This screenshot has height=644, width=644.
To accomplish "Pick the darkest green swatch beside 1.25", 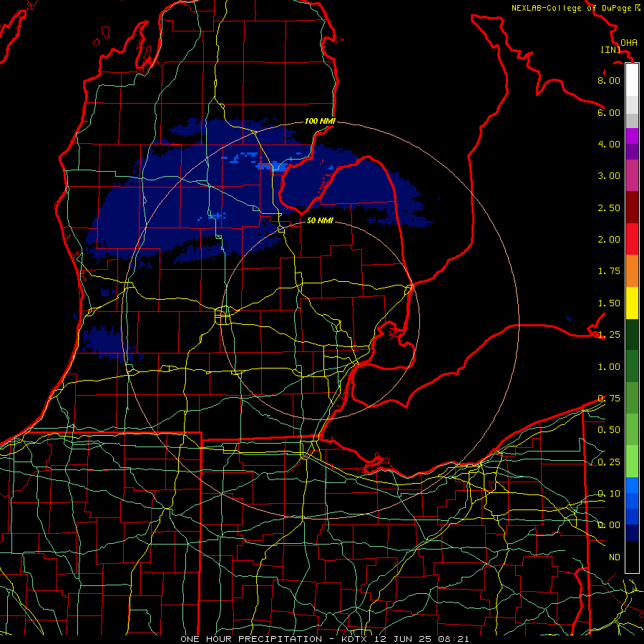I will (632, 334).
